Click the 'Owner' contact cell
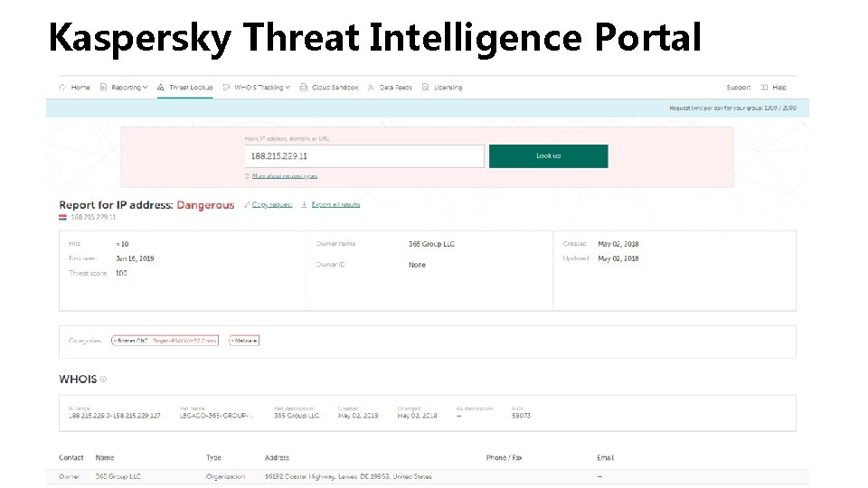The width and height of the screenshot is (868, 488). coord(70,476)
